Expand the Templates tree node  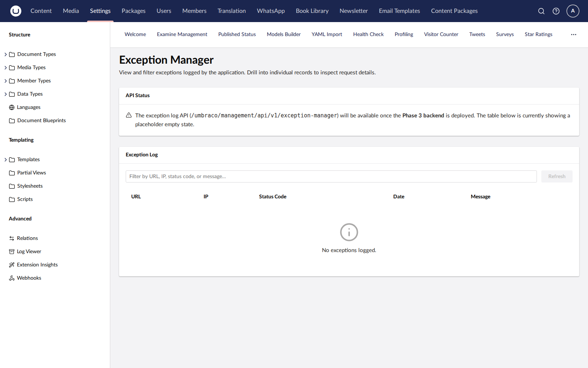6,160
